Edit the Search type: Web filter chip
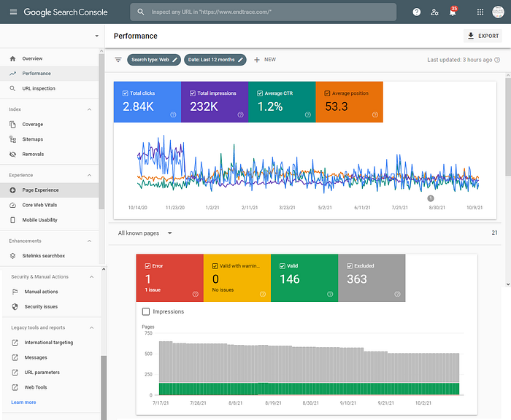This screenshot has height=420, width=511. pos(154,60)
